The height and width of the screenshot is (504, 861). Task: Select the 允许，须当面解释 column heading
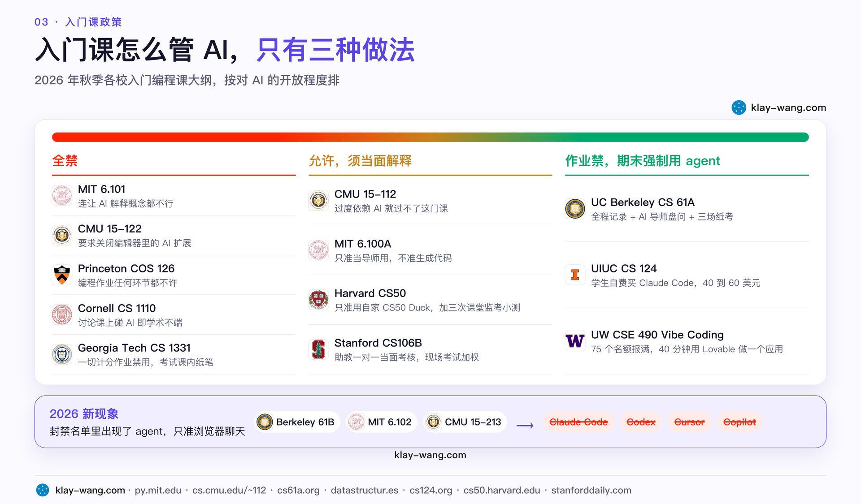360,160
